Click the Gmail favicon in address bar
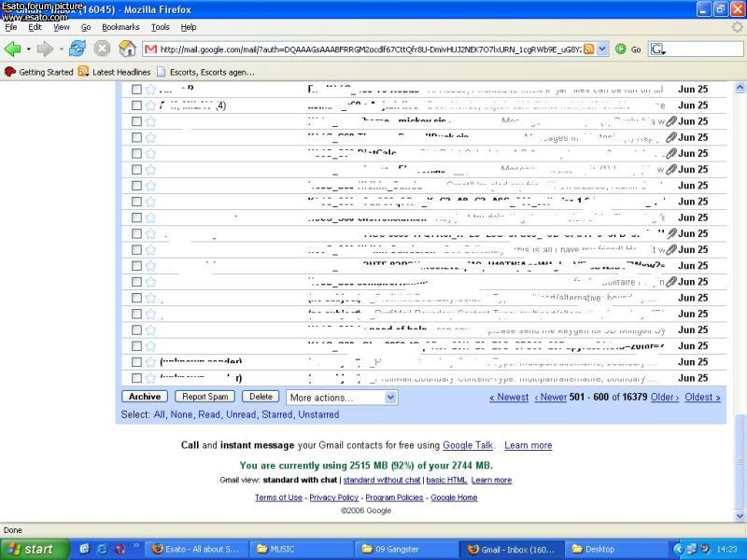747x560 pixels. [x=150, y=49]
